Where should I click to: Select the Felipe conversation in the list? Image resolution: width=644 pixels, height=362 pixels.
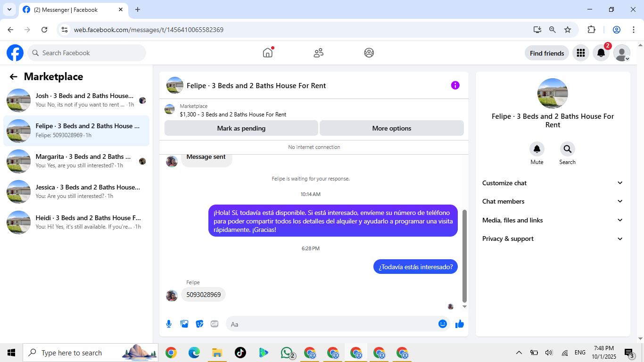(76, 131)
